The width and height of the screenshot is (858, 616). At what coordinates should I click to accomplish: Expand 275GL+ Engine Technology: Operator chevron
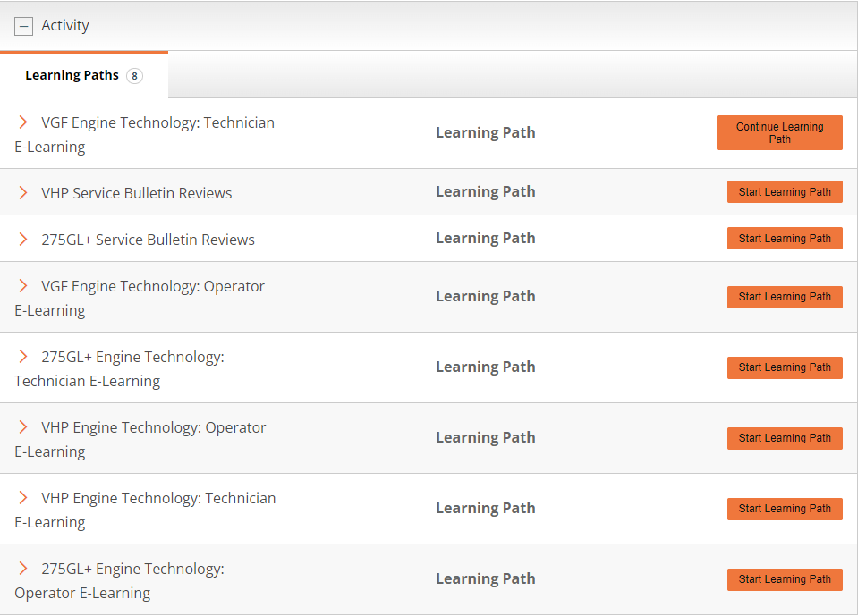click(x=23, y=569)
